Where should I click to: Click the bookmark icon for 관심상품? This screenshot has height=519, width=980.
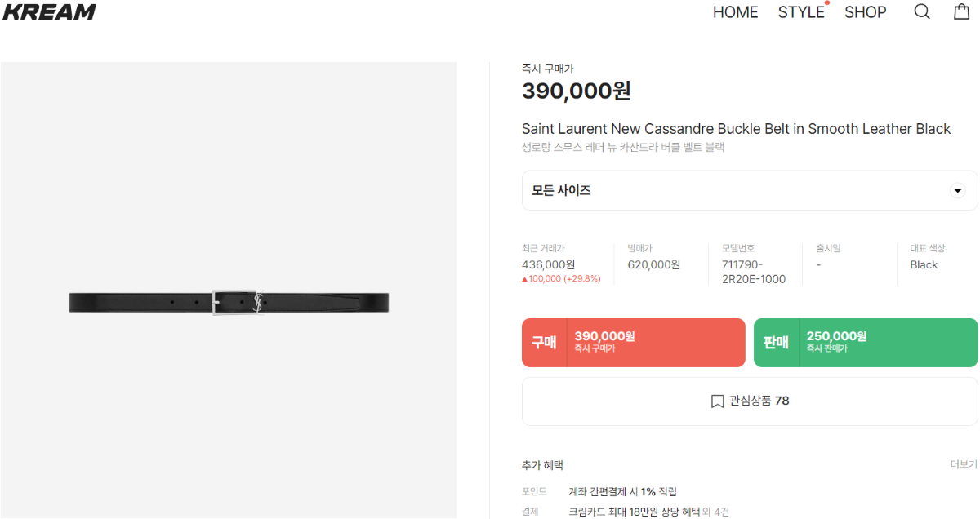pyautogui.click(x=717, y=401)
